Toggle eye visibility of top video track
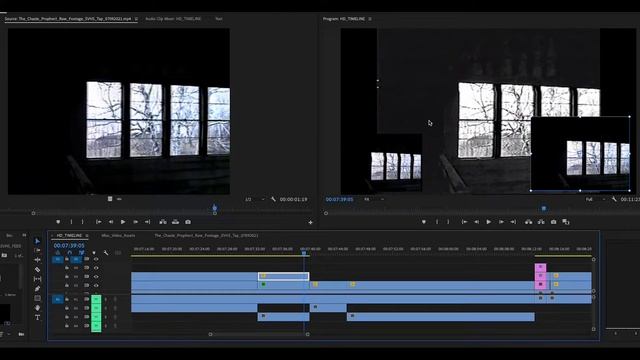 [x=96, y=259]
